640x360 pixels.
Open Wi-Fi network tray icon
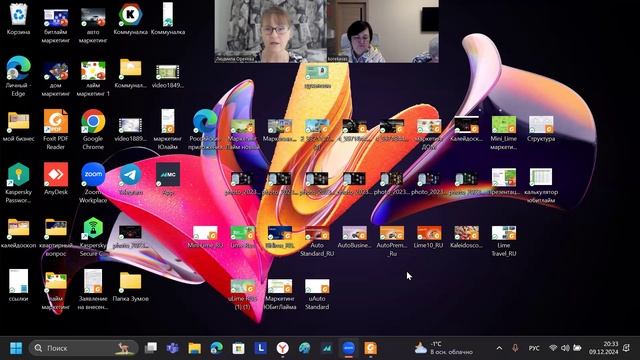(553, 348)
